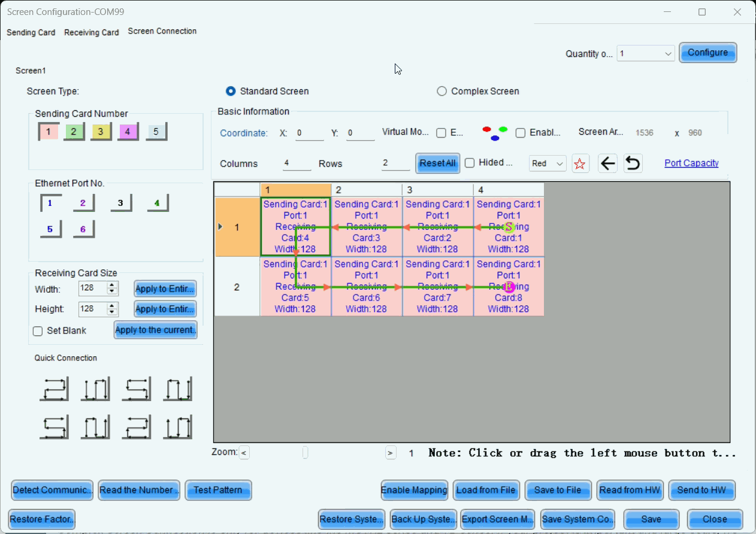Open the Port Capacity link
756x534 pixels.
coord(691,163)
